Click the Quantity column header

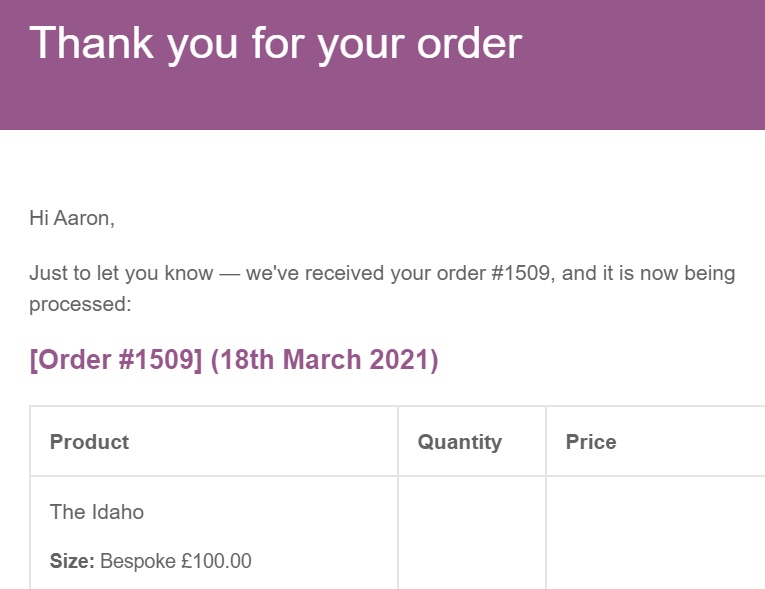pyautogui.click(x=460, y=443)
